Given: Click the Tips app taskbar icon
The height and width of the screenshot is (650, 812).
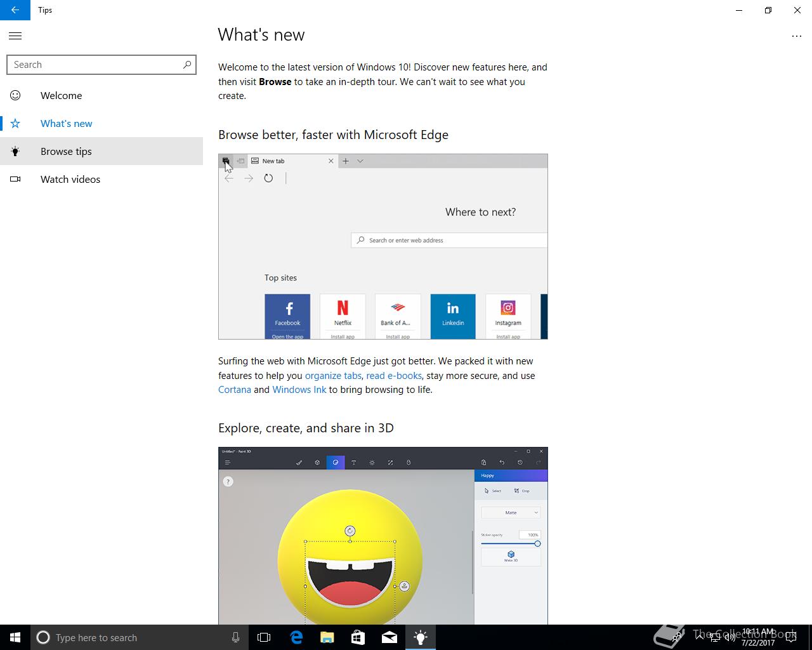Looking at the screenshot, I should coord(421,637).
